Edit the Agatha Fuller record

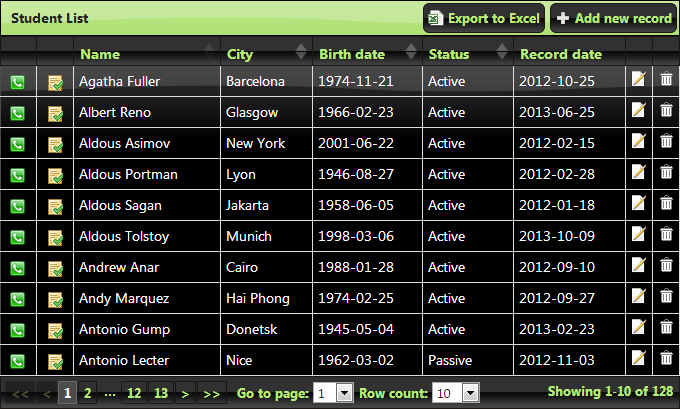point(638,79)
